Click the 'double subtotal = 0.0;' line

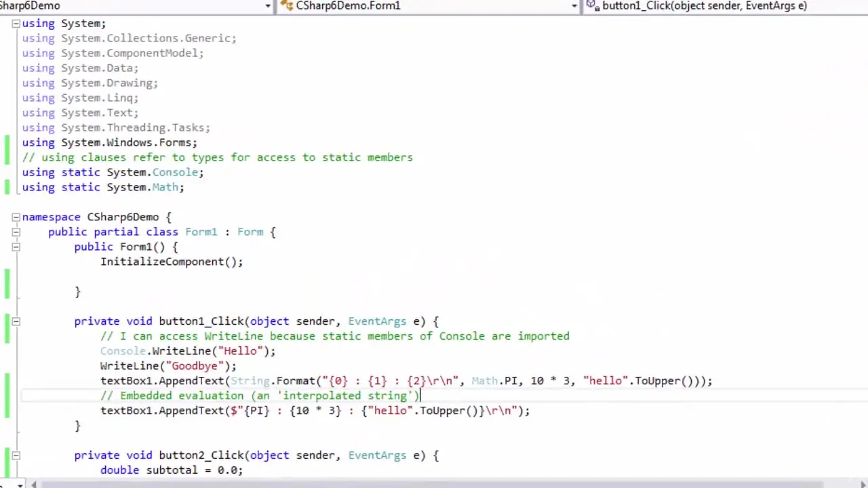click(172, 470)
